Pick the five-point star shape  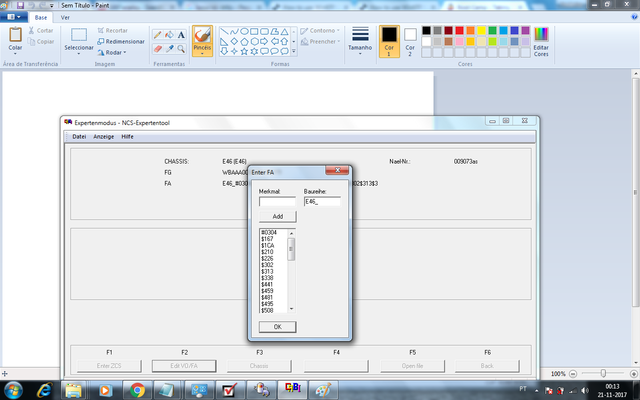click(244, 51)
